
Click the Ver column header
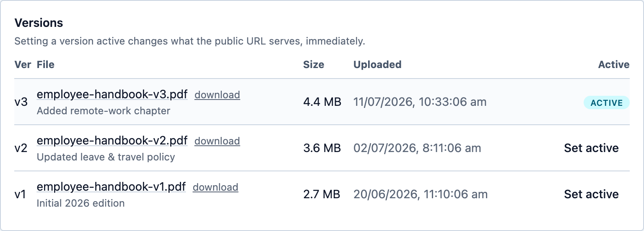(23, 65)
